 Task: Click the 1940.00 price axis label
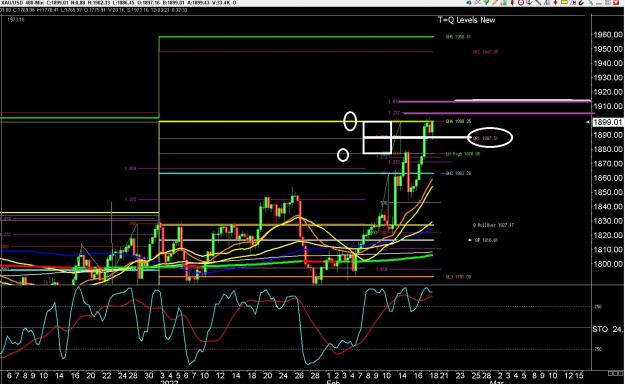pos(608,63)
